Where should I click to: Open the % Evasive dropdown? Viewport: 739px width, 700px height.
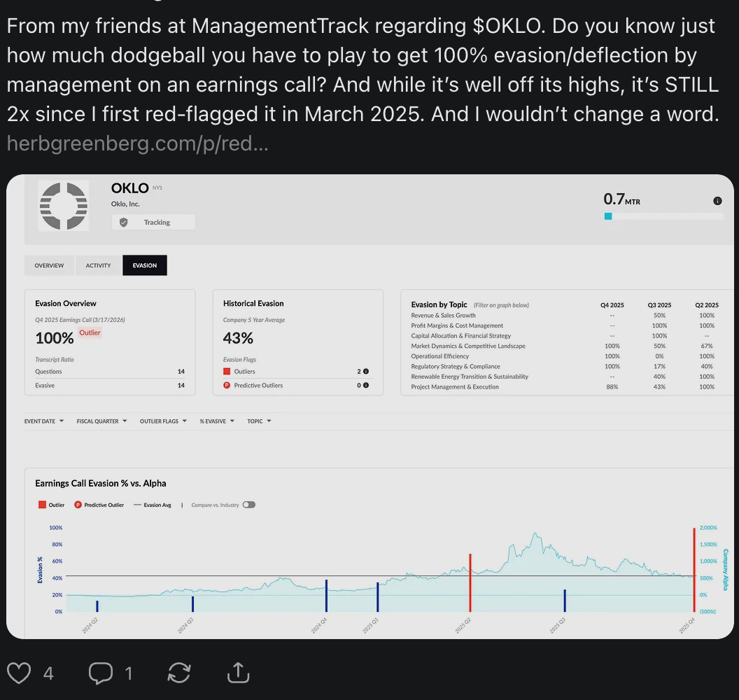click(217, 421)
